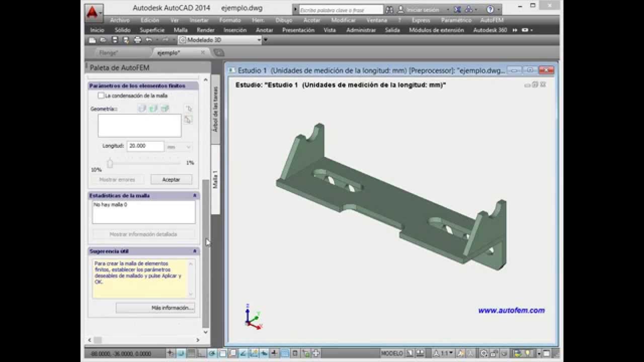Click the Plot printer quick access icon
The width and height of the screenshot is (644, 362).
click(x=137, y=40)
